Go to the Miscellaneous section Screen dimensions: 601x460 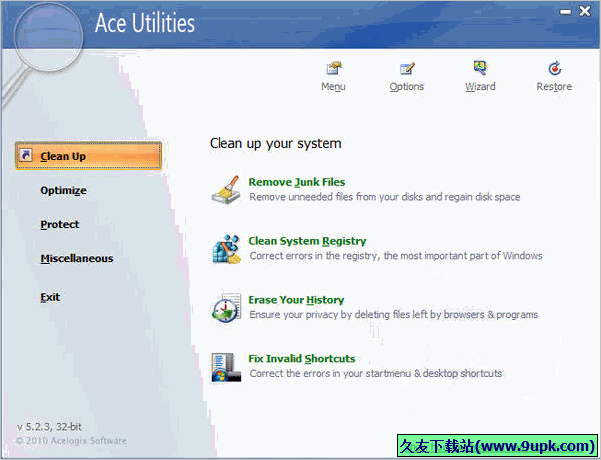(x=77, y=258)
